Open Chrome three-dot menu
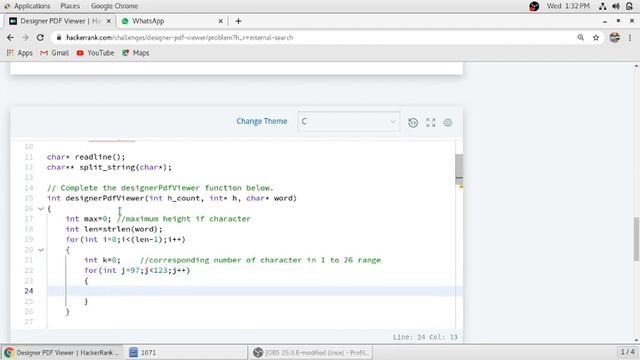Image resolution: width=640 pixels, height=360 pixels. [630, 38]
